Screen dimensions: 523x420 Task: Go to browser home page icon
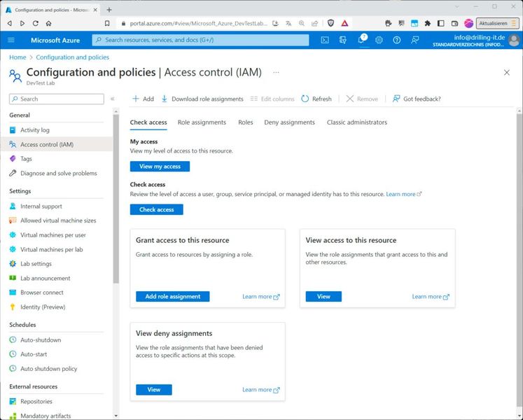(x=49, y=23)
